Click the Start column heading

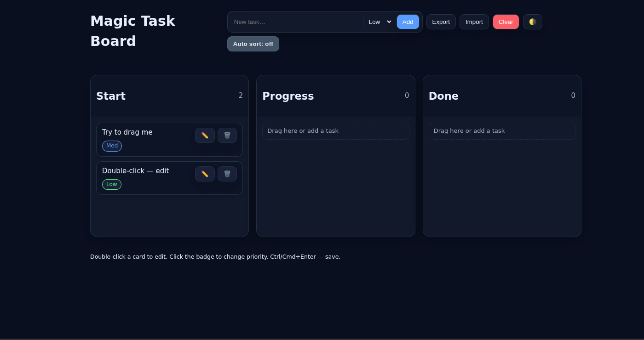111,96
